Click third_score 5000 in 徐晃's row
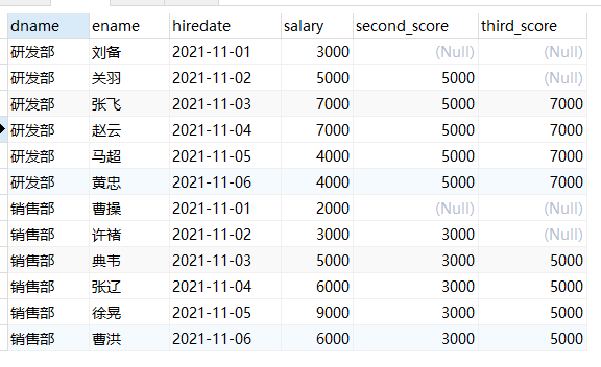601x367 pixels. [532, 313]
